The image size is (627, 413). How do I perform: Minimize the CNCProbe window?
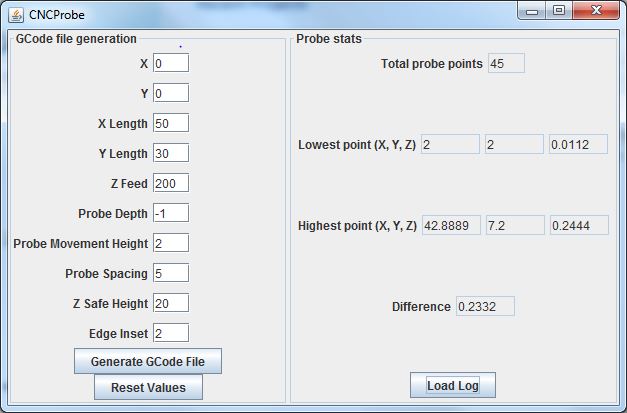[534, 11]
